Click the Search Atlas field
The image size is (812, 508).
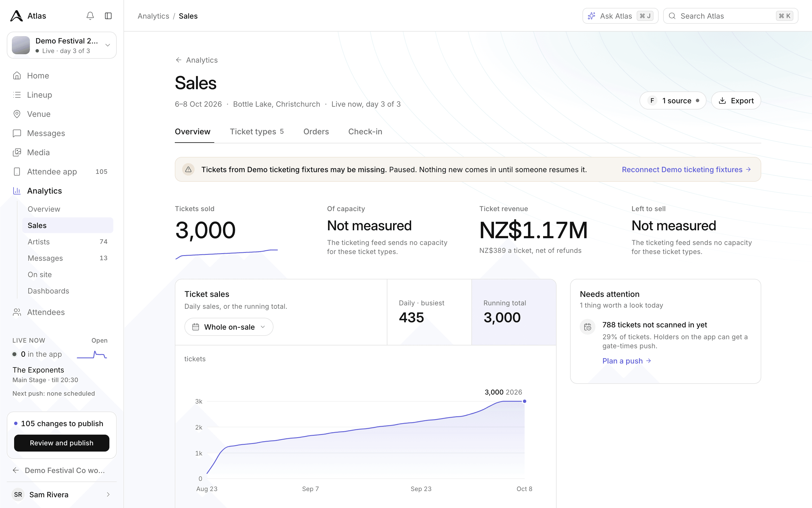731,16
